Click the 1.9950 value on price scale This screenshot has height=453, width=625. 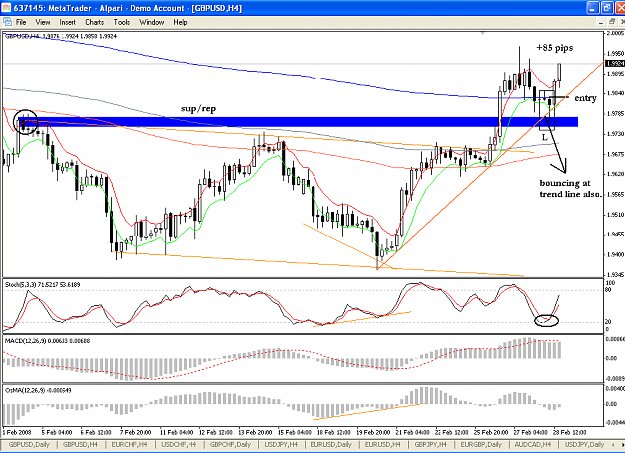point(616,53)
